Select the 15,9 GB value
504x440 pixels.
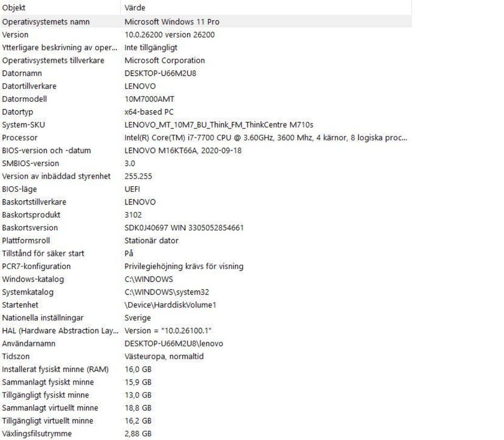coord(138,382)
